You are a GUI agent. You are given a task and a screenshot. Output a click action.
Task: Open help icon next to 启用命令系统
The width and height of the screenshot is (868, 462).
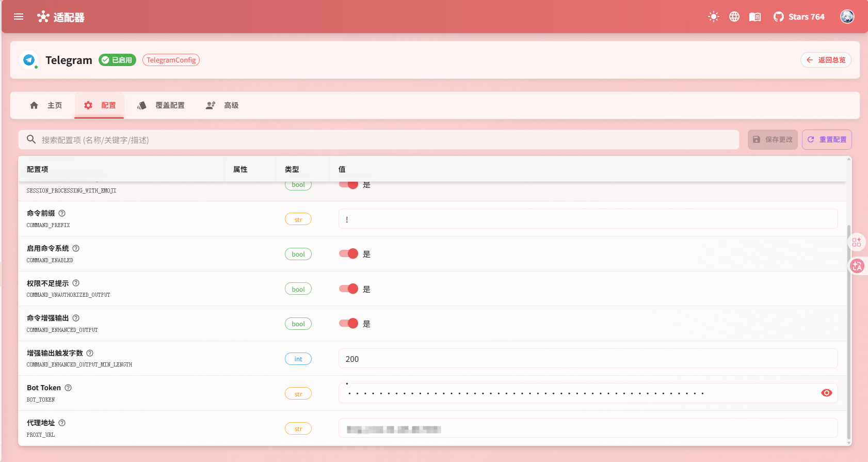[76, 248]
